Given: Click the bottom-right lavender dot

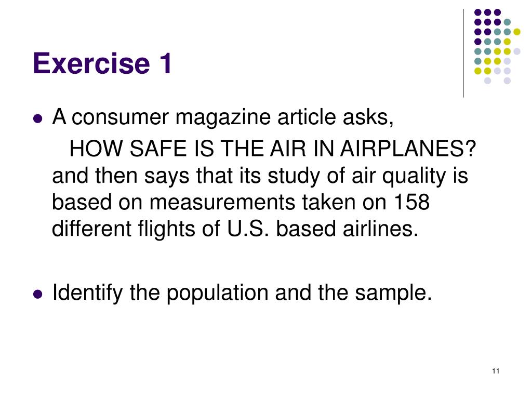Looking at the screenshot, I should (x=507, y=81).
